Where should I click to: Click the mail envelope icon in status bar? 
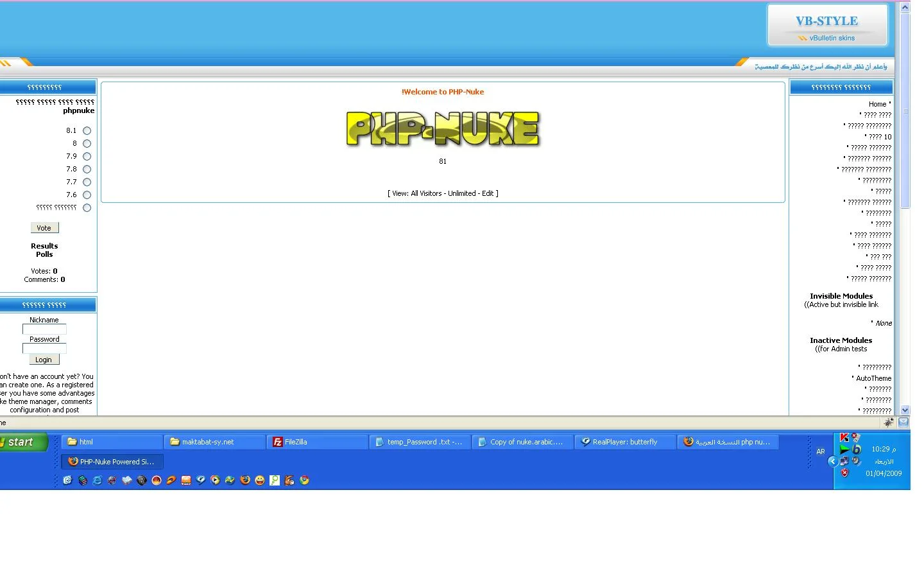[x=903, y=422]
